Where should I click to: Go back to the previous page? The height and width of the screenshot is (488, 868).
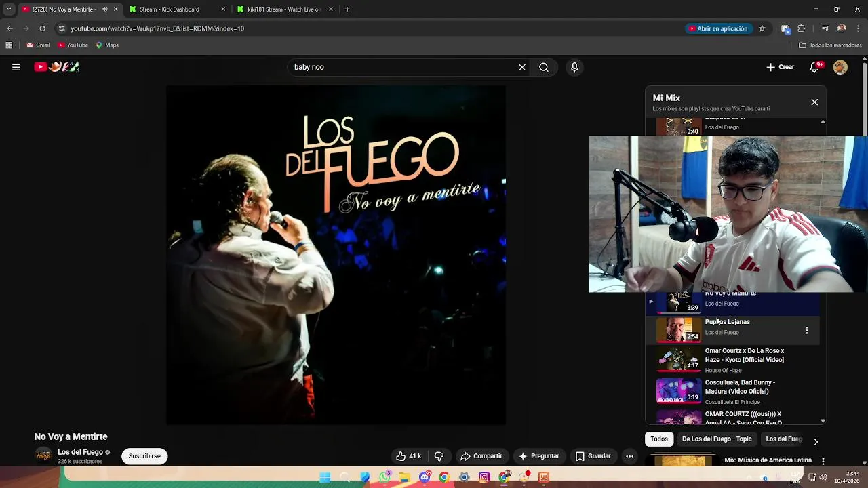[x=9, y=28]
